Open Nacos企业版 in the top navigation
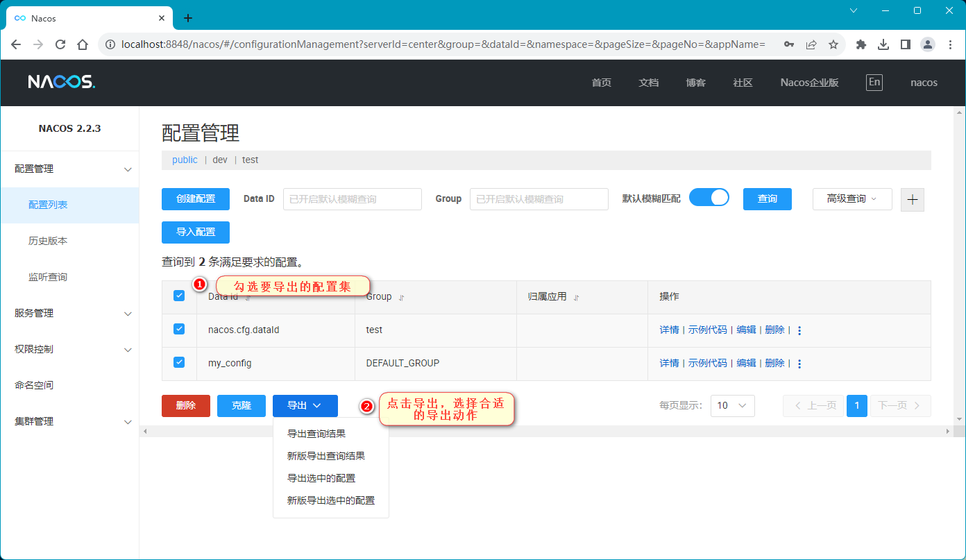 809,83
